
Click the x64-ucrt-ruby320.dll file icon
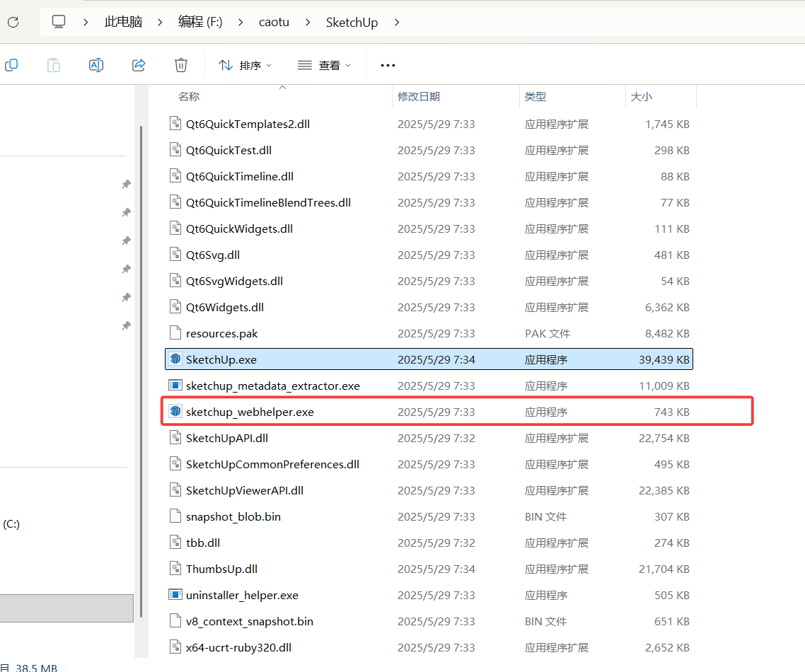(175, 647)
